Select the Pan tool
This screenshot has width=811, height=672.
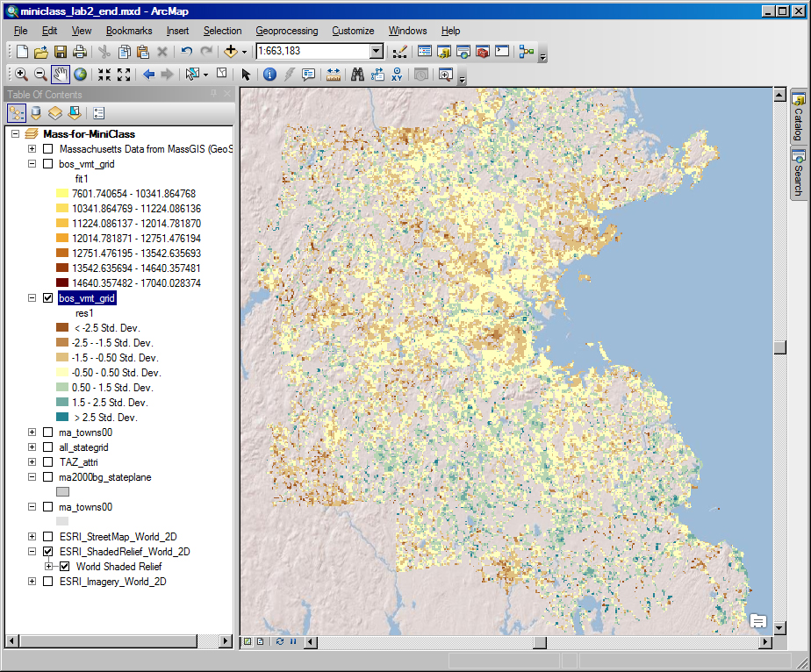[x=61, y=75]
